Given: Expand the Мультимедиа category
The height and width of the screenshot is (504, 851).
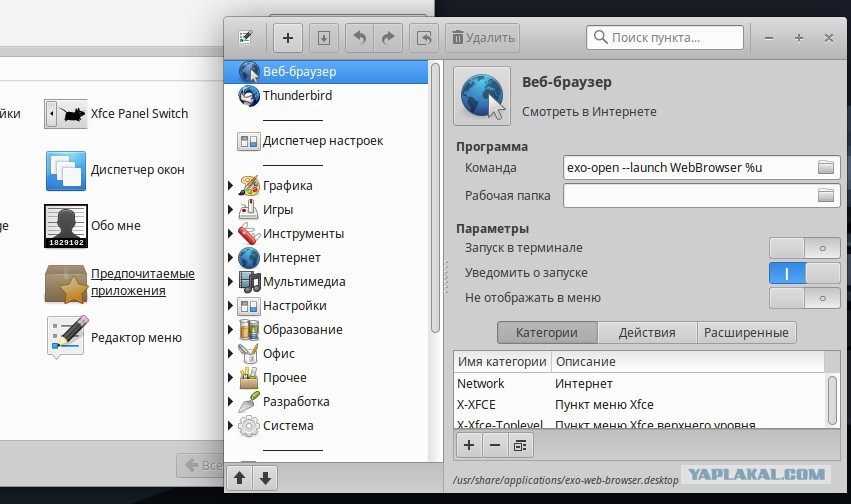Looking at the screenshot, I should 230,282.
